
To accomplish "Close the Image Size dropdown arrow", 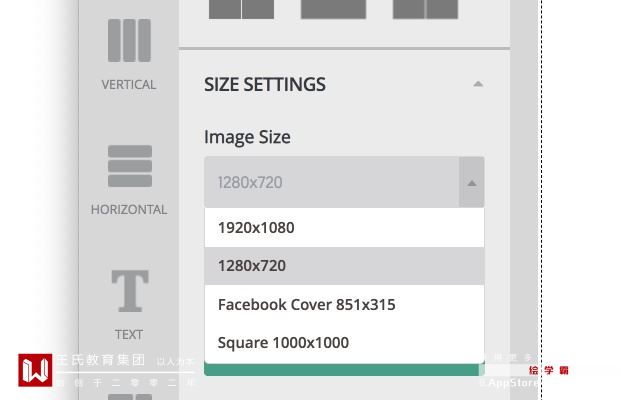I will (x=472, y=183).
